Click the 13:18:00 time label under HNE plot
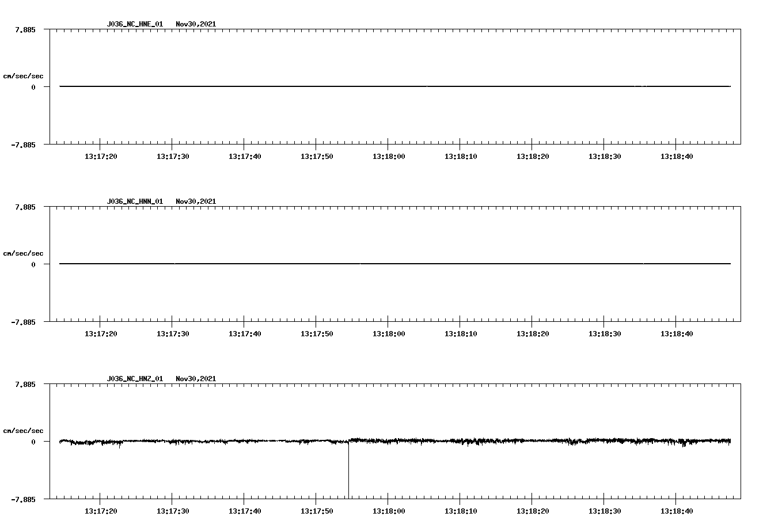 click(389, 157)
